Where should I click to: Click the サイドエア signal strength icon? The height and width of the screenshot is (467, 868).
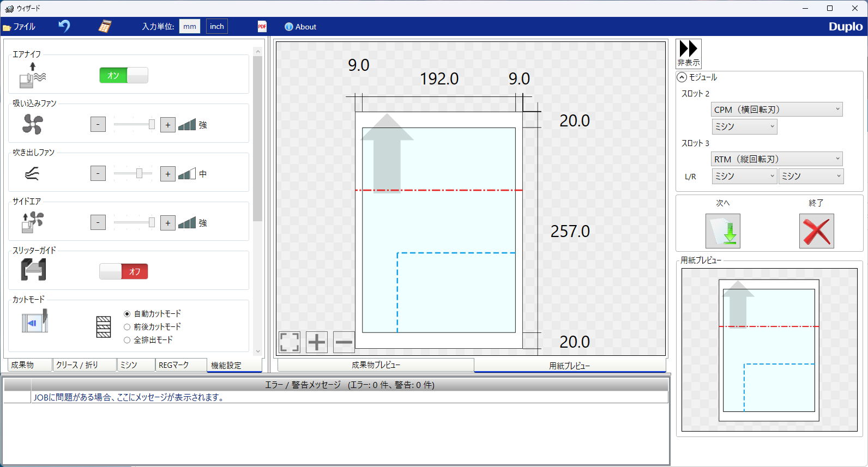coord(187,223)
